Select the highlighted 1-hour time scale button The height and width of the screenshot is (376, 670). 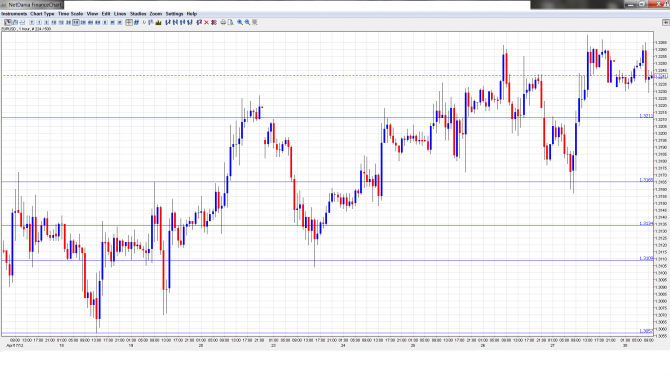[x=76, y=22]
